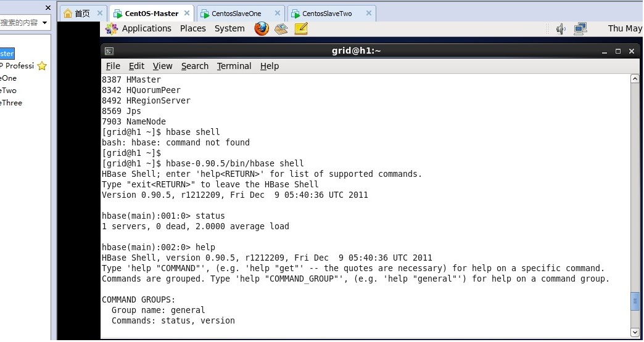
Task: Open the Places menu
Action: tap(193, 29)
